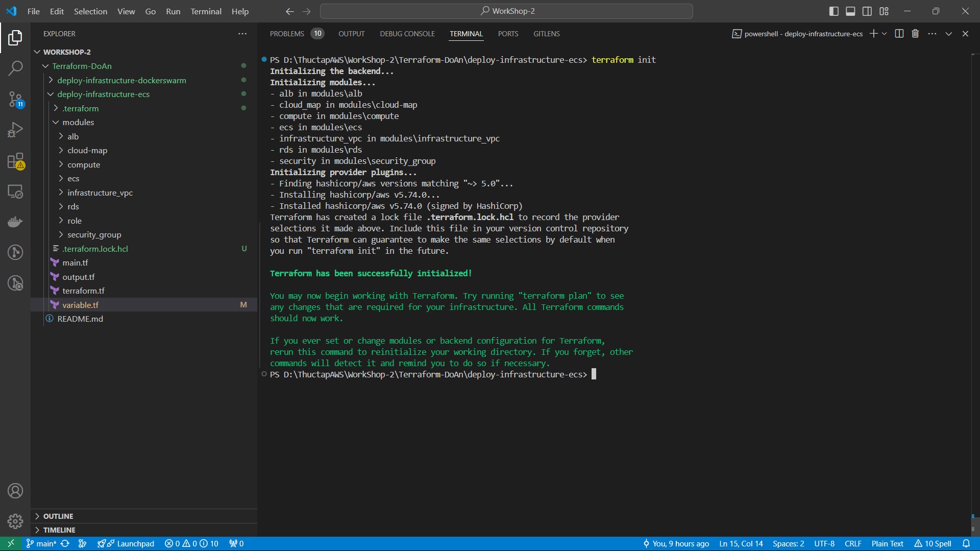Add a new terminal with plus icon
The image size is (980, 551).
(x=873, y=34)
